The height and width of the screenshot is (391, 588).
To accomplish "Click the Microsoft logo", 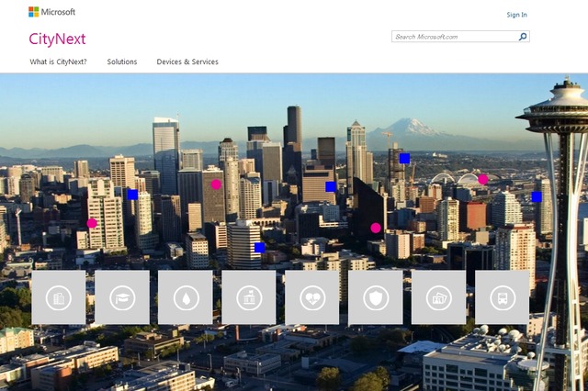I will tap(51, 12).
